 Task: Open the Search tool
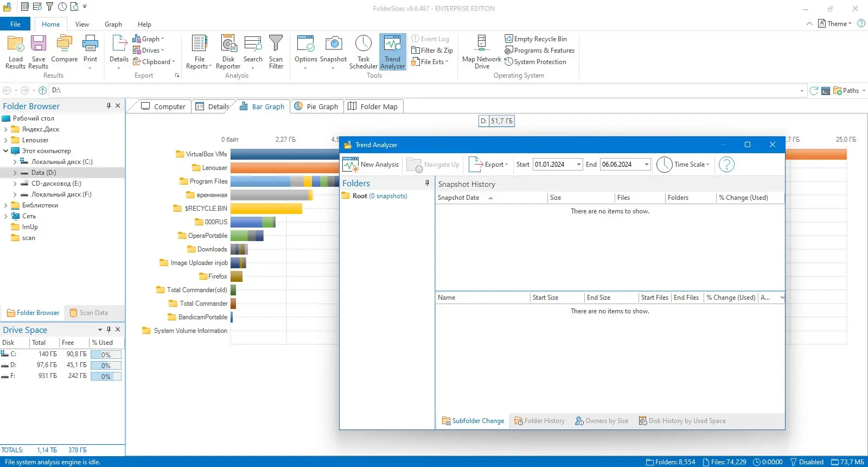(x=253, y=52)
